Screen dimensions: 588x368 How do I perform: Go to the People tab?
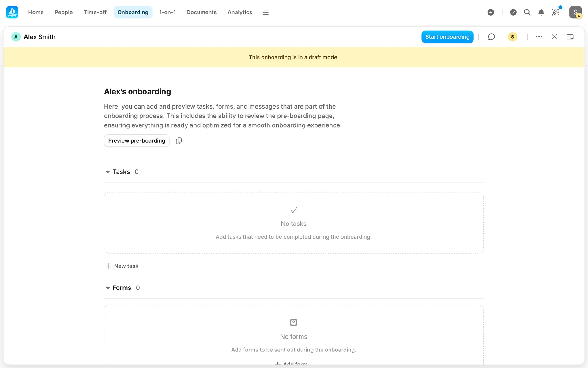point(63,12)
